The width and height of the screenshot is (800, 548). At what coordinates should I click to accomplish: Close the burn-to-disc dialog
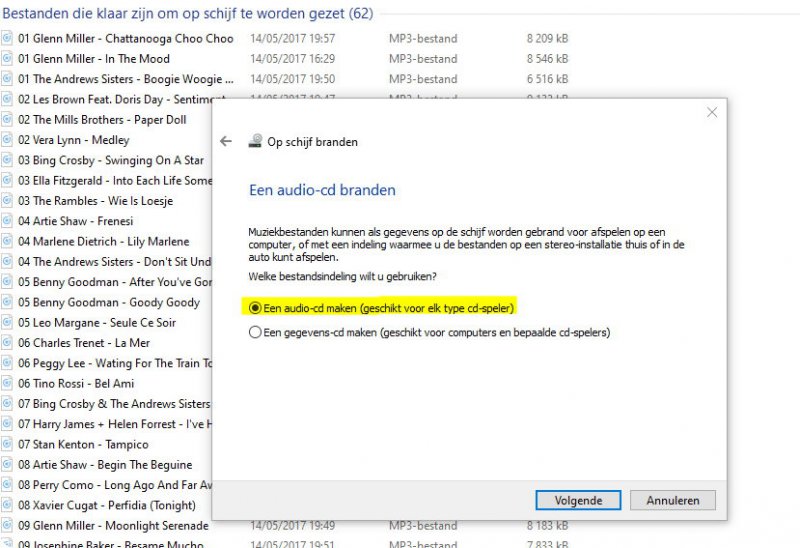tap(712, 113)
